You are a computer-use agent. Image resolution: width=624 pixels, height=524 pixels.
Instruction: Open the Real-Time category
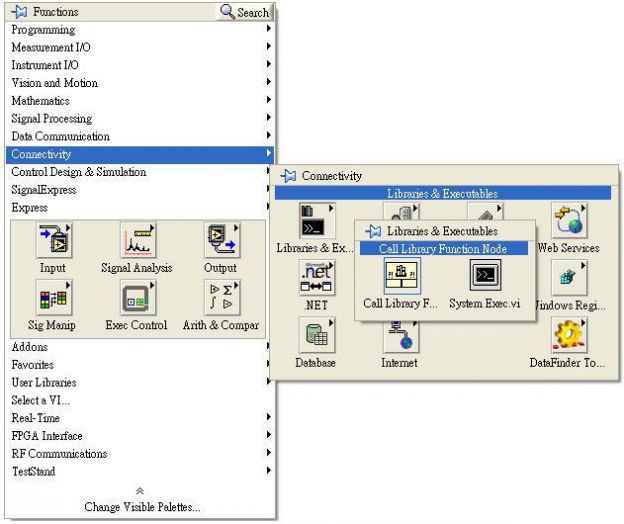140,418
